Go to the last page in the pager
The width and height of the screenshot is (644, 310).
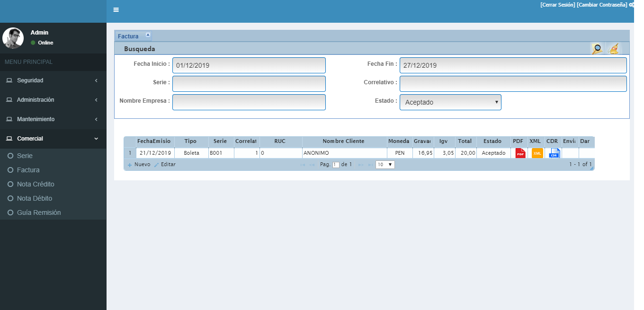coord(370,165)
